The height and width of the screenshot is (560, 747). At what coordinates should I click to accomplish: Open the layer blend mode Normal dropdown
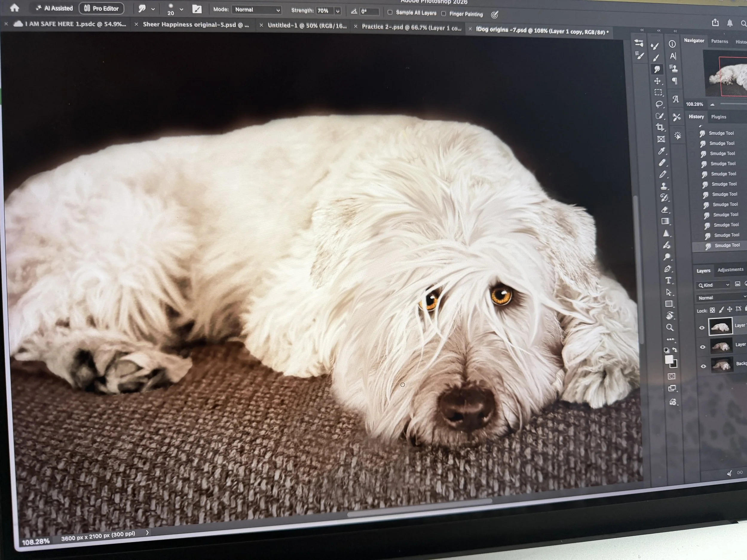(721, 297)
